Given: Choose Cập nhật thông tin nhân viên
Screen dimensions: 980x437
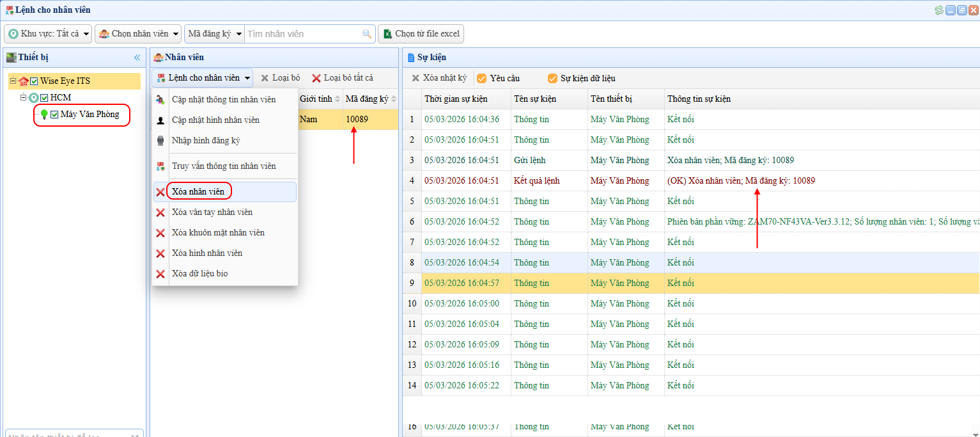Looking at the screenshot, I should [224, 100].
